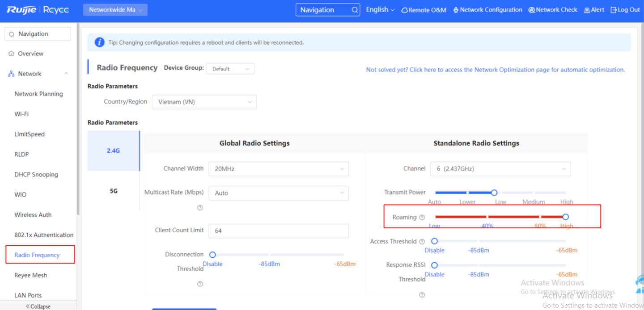
Task: Click the search icon in Navigation box
Action: (354, 10)
